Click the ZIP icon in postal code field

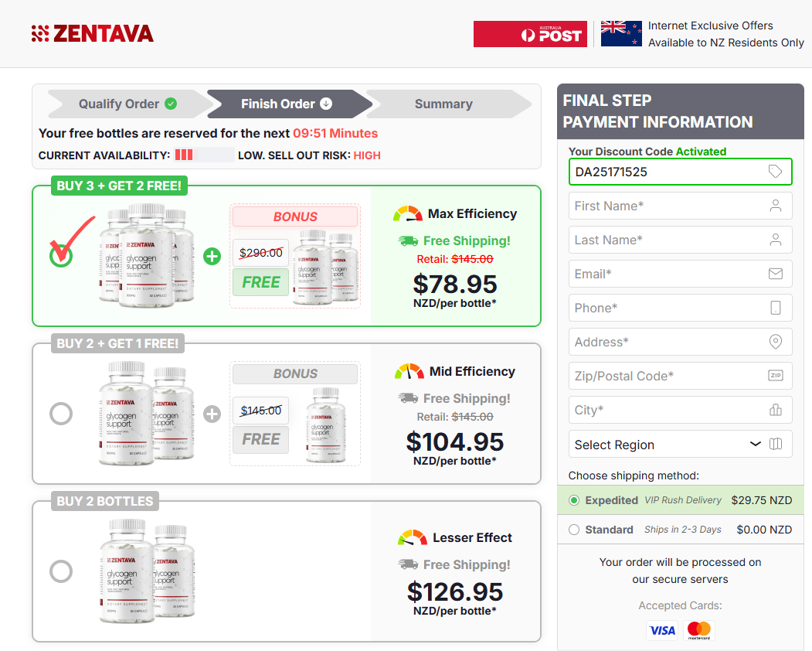pyautogui.click(x=775, y=375)
